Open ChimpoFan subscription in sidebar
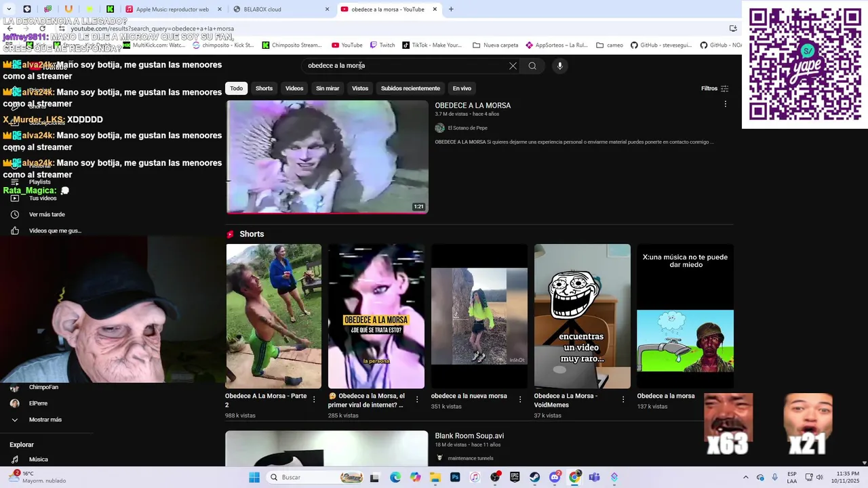The height and width of the screenshot is (488, 868). pos(43,387)
